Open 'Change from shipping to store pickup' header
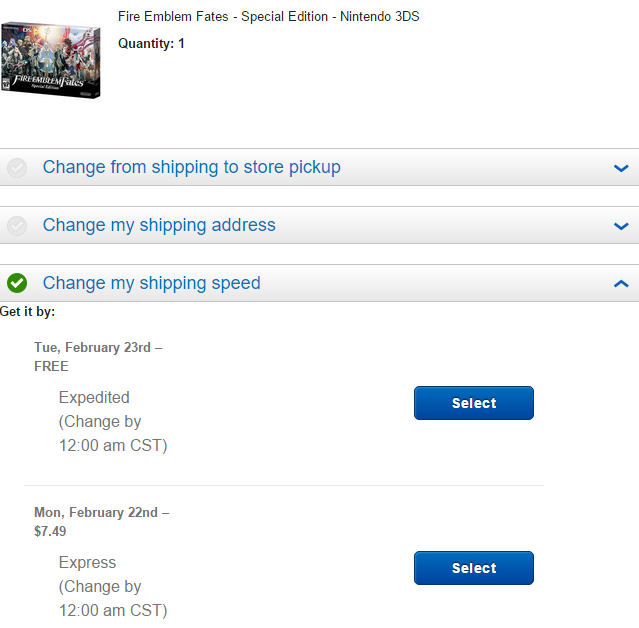 192,167
